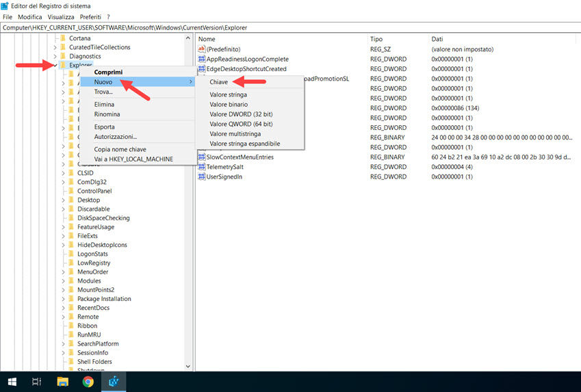Select Valore QWORD (64 bit)

250,124
